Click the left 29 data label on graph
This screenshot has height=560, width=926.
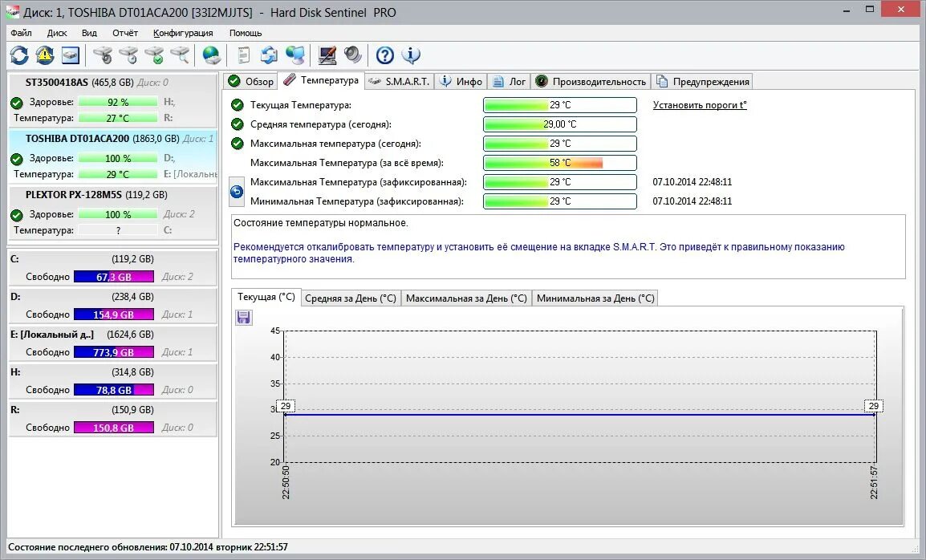click(286, 407)
